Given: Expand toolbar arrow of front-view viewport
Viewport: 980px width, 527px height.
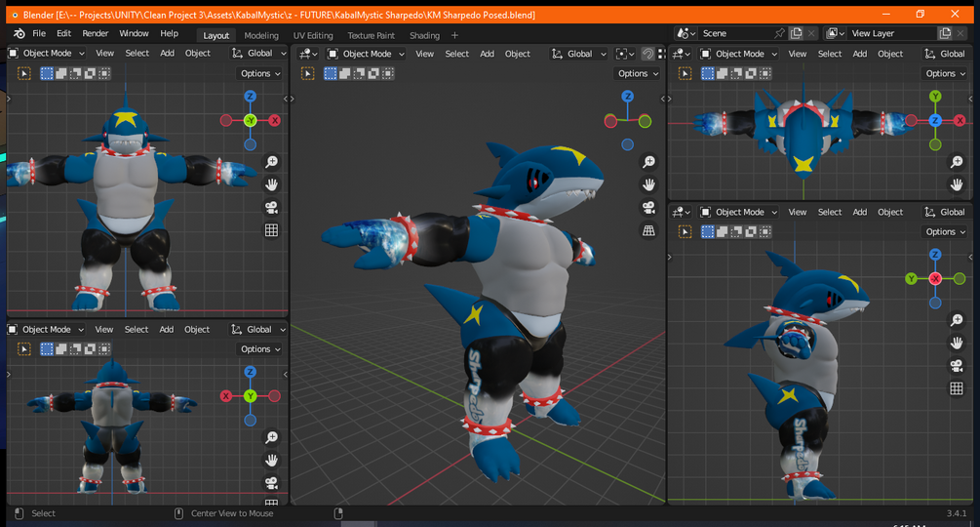Looking at the screenshot, I should coord(9,99).
